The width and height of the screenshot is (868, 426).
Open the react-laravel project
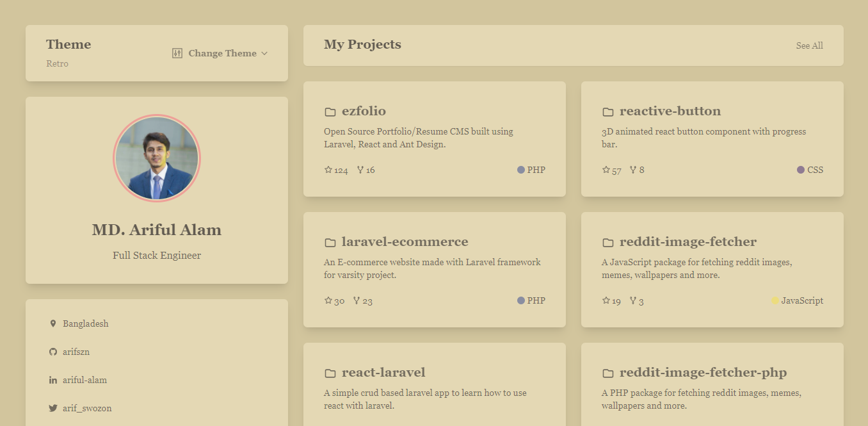[383, 372]
